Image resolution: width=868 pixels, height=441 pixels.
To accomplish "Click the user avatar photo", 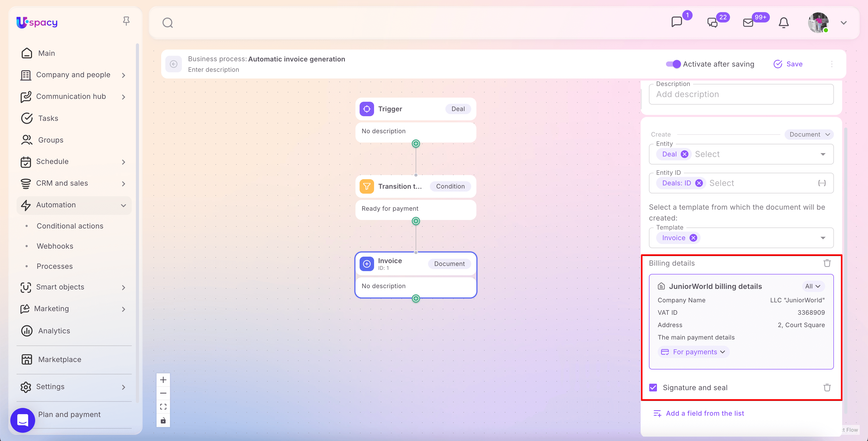I will click(x=818, y=22).
